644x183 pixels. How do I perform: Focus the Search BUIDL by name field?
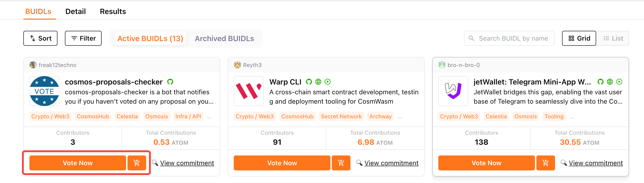coord(509,38)
